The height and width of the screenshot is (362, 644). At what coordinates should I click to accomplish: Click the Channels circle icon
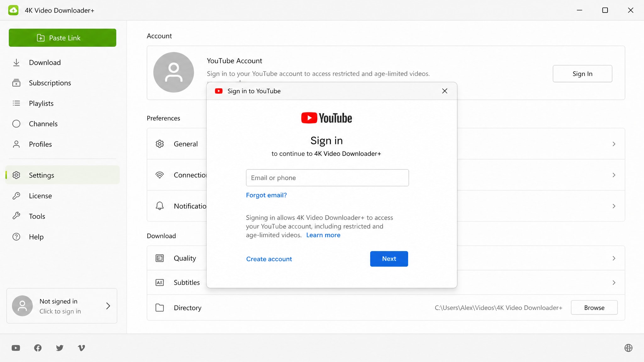pos(16,124)
